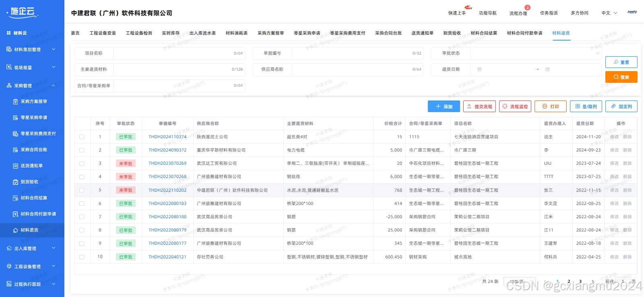Go to page 2 in the pagination
The image size is (644, 297).
pos(569,281)
